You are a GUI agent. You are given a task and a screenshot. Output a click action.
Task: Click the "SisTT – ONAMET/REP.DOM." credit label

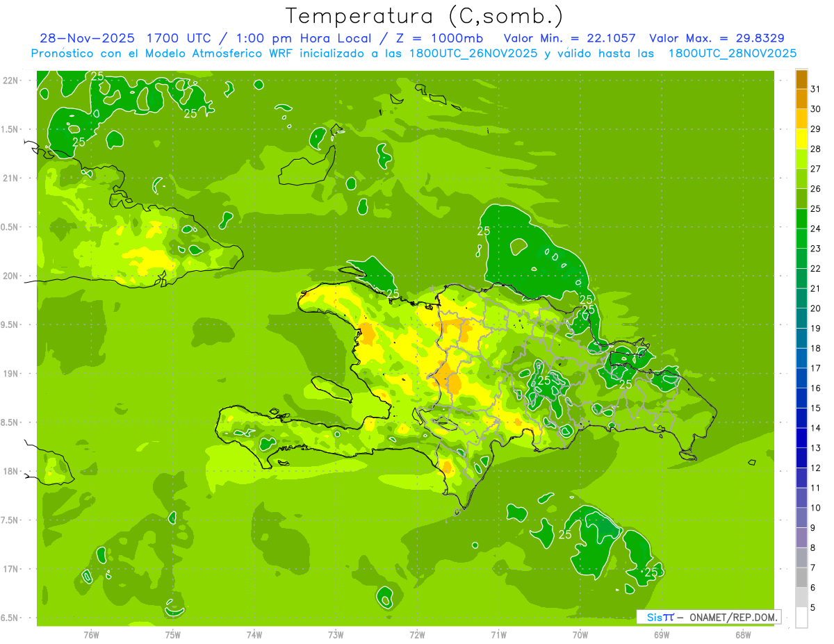708,617
